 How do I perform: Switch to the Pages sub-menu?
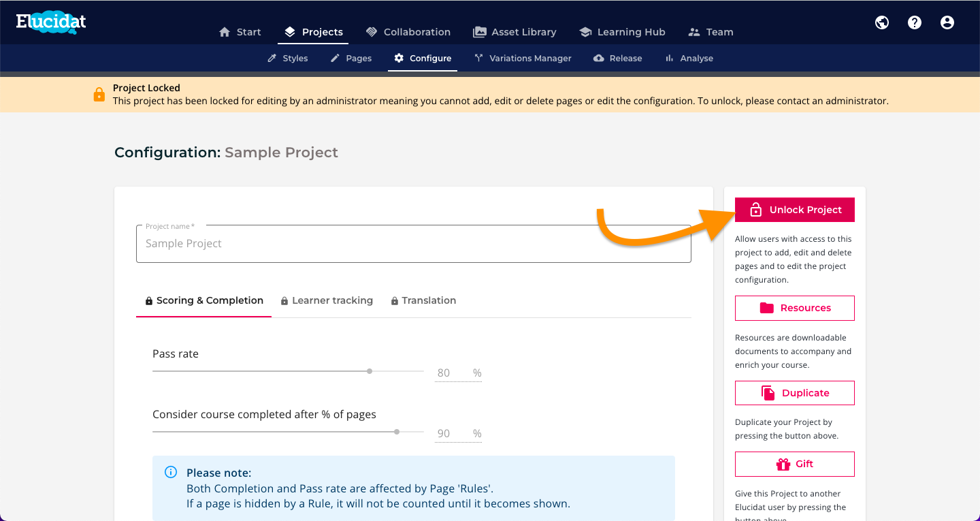pos(351,59)
